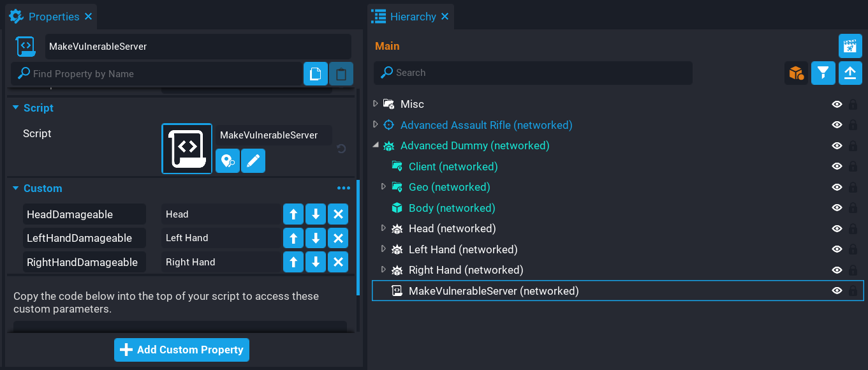
Task: Click the lock toggle for the Misc folder
Action: coord(853,104)
